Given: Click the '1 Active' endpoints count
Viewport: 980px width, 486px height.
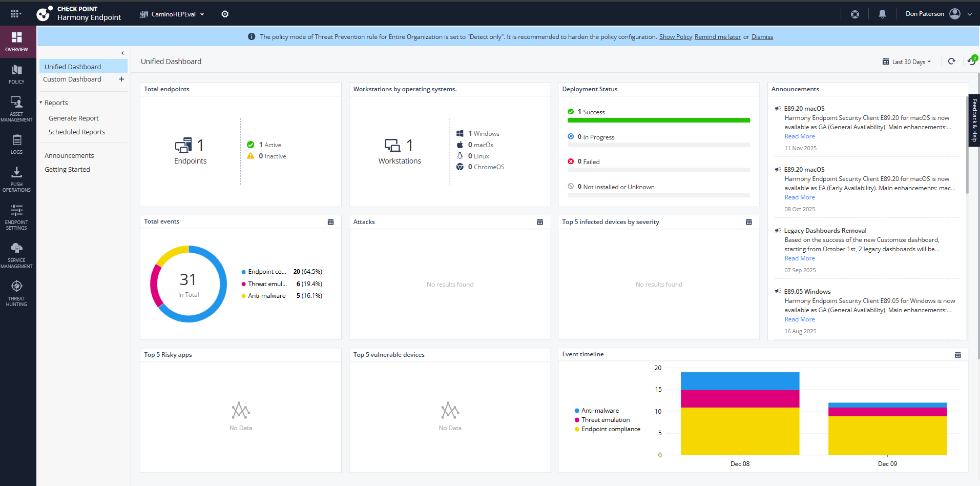Looking at the screenshot, I should 269,145.
